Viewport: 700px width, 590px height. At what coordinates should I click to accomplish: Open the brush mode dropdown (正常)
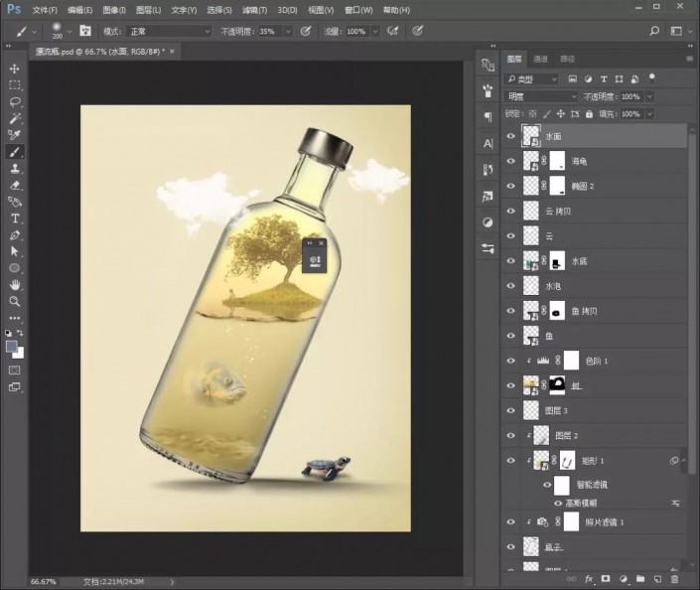[169, 31]
